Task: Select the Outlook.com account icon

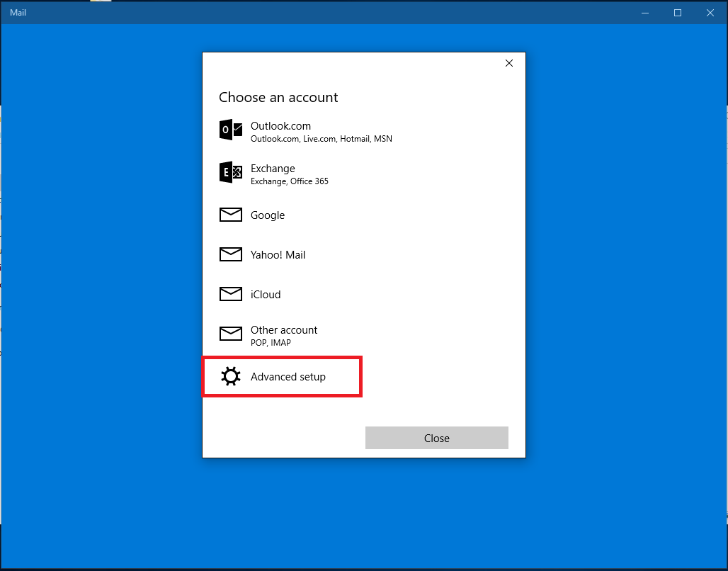Action: [x=231, y=130]
